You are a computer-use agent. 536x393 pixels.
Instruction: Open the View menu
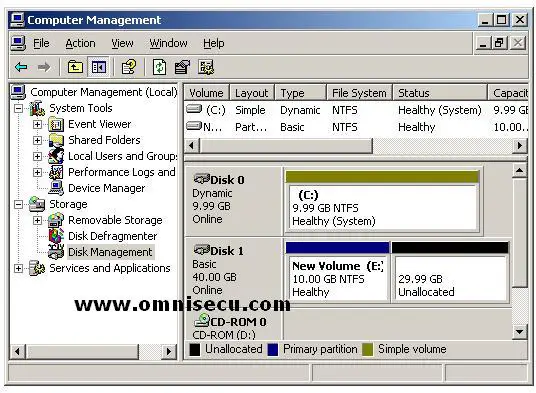coord(122,43)
